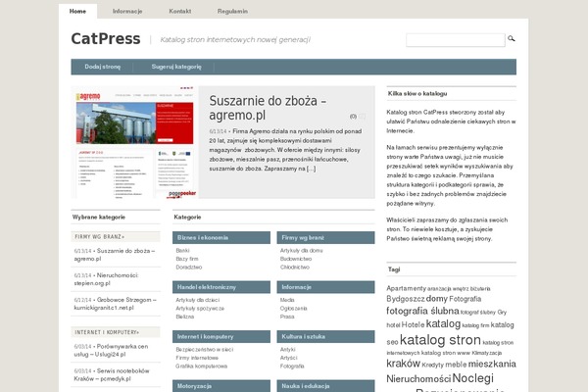Image resolution: width=588 pixels, height=392 pixels.
Task: Select the Antyki subcategory
Action: point(287,350)
